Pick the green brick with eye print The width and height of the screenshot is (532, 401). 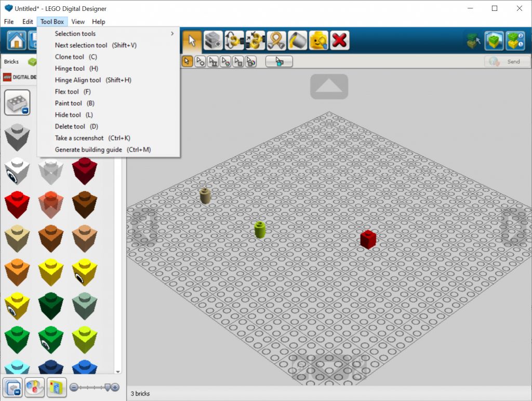click(x=51, y=340)
